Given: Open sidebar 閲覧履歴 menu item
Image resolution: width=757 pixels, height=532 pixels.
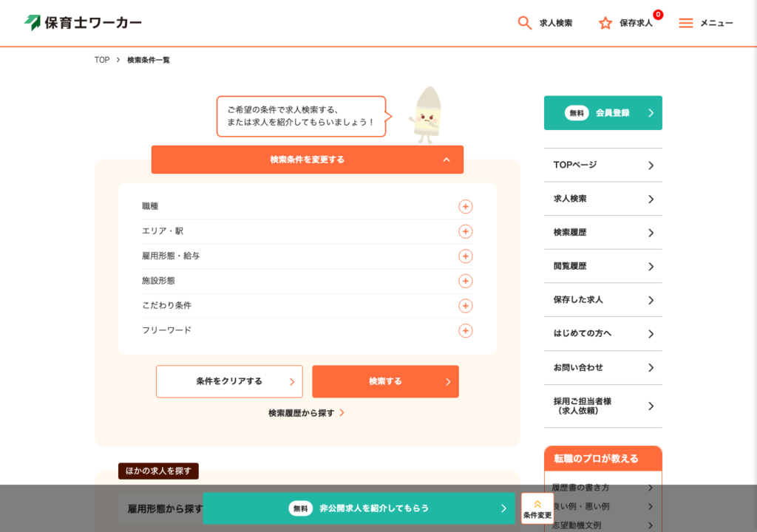Looking at the screenshot, I should tap(603, 267).
